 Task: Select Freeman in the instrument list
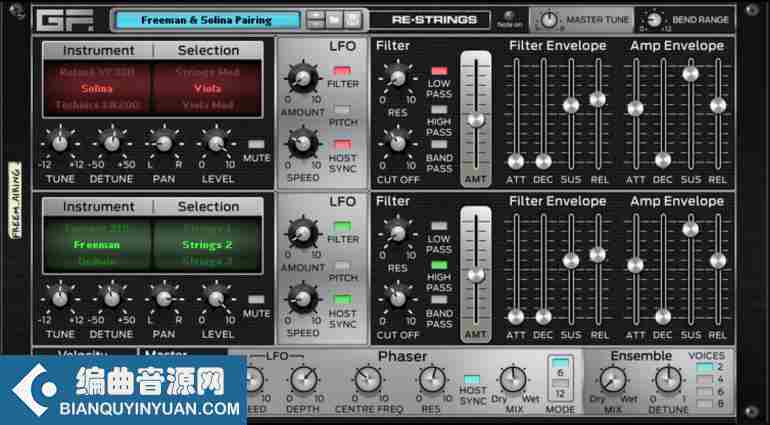[97, 245]
